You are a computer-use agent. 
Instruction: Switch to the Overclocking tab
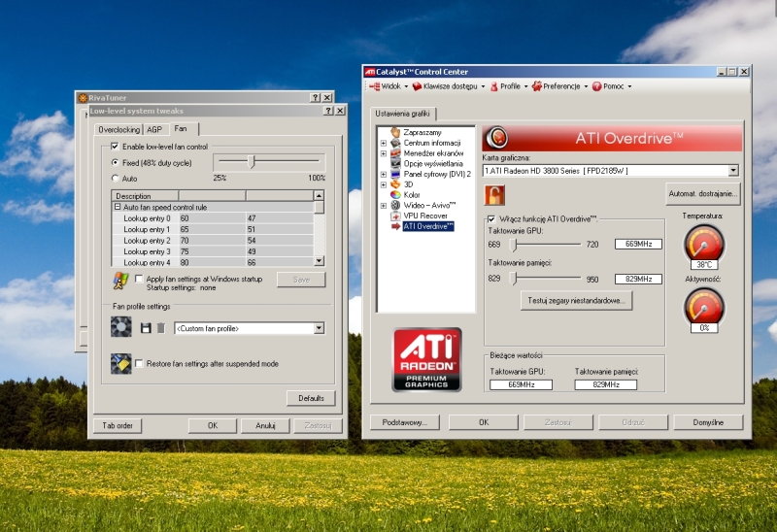point(118,129)
